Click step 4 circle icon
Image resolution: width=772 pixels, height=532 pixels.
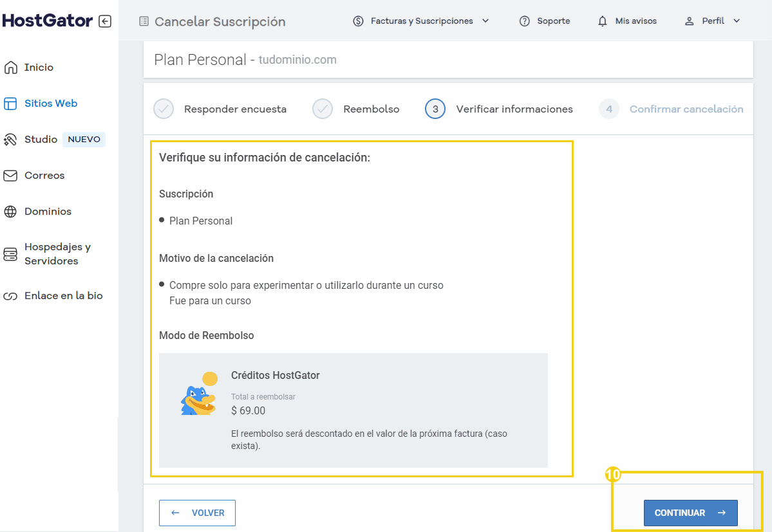click(609, 109)
